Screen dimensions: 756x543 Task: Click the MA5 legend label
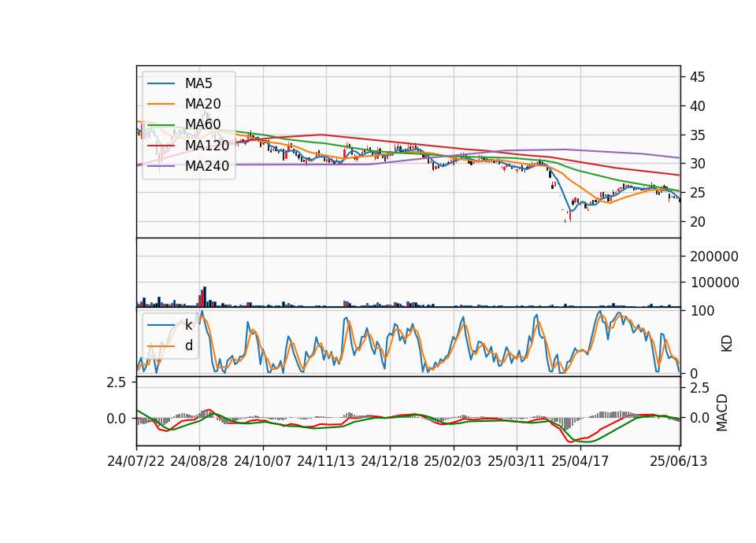coord(198,83)
